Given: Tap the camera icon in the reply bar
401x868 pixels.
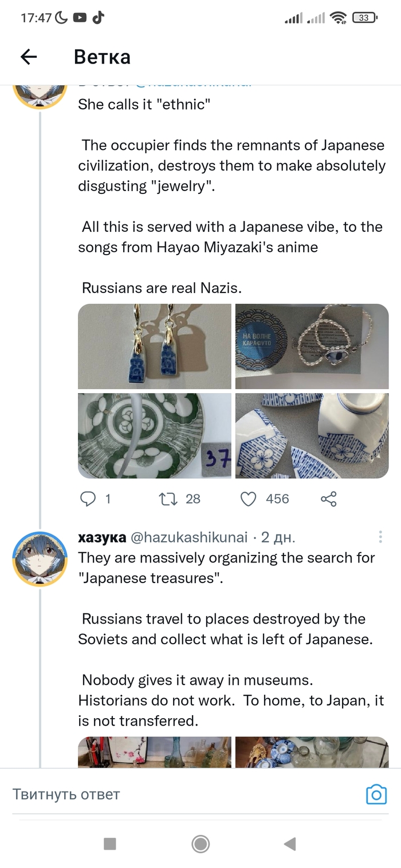Looking at the screenshot, I should [x=376, y=794].
